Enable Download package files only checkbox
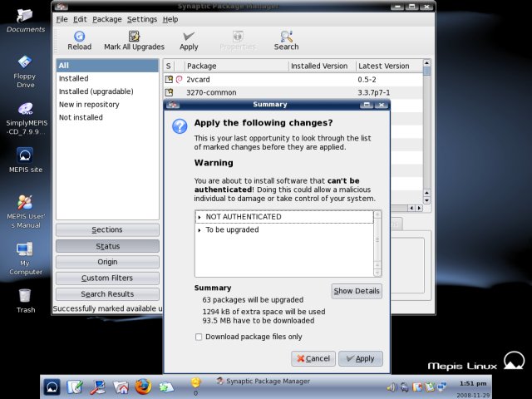This screenshot has width=532, height=399. 198,337
